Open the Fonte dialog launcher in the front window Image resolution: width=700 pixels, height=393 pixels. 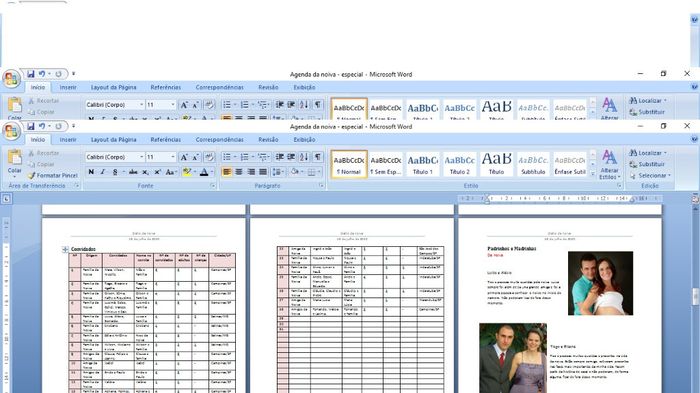pos(213,186)
